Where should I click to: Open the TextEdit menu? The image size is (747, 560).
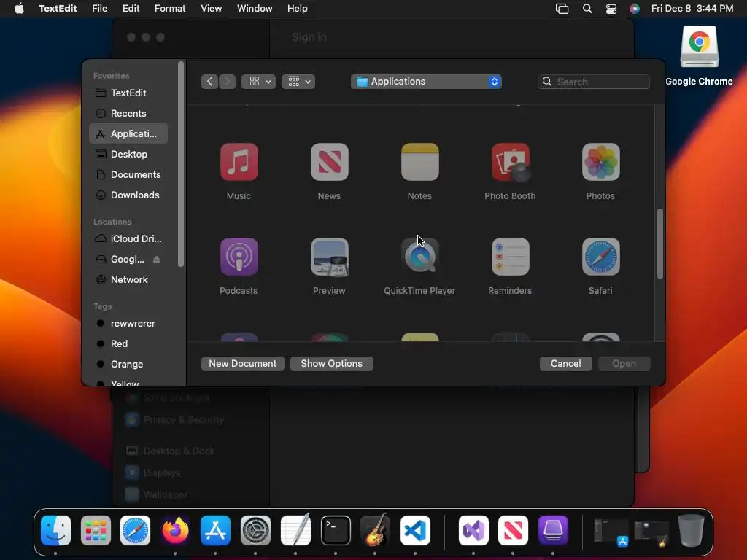point(58,9)
